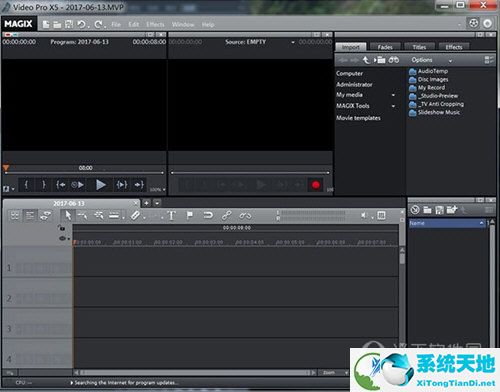
Task: Click the horizontal timeline scrollbar
Action: tap(195, 372)
